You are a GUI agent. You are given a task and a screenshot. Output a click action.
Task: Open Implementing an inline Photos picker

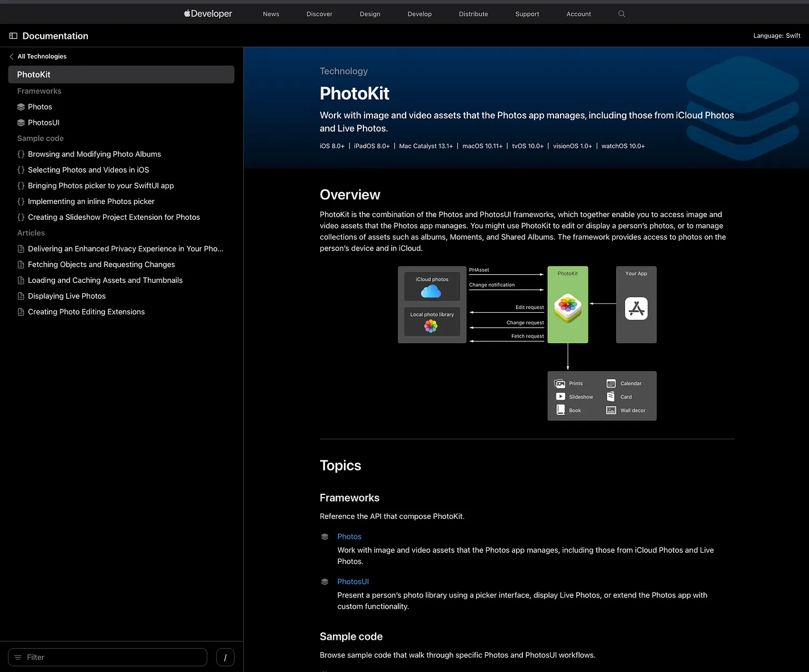91,202
